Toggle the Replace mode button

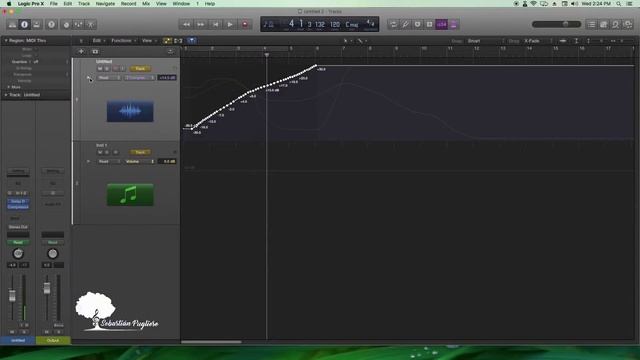429,24
